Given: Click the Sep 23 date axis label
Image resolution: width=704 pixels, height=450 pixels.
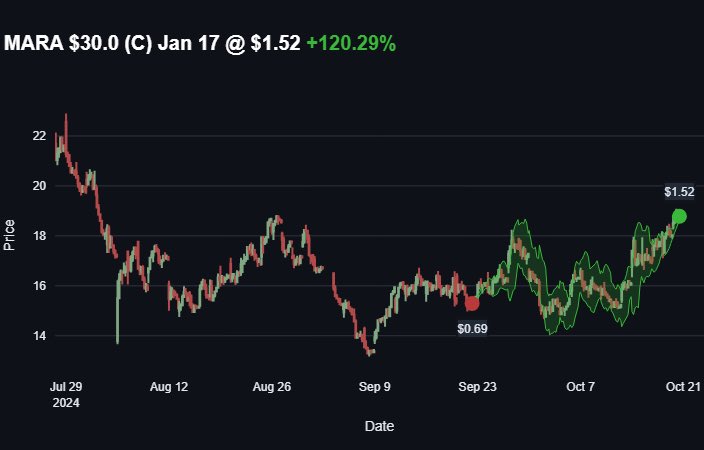Looking at the screenshot, I should pos(477,387).
